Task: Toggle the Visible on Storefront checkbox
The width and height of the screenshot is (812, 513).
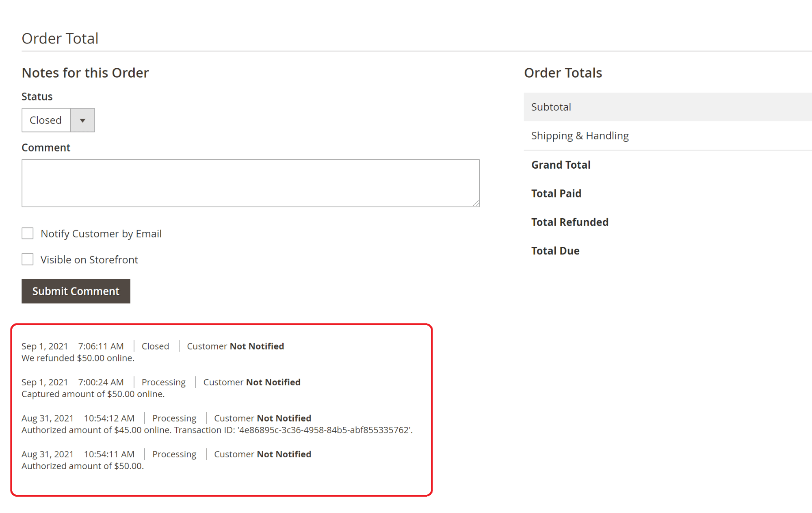Action: click(x=28, y=259)
